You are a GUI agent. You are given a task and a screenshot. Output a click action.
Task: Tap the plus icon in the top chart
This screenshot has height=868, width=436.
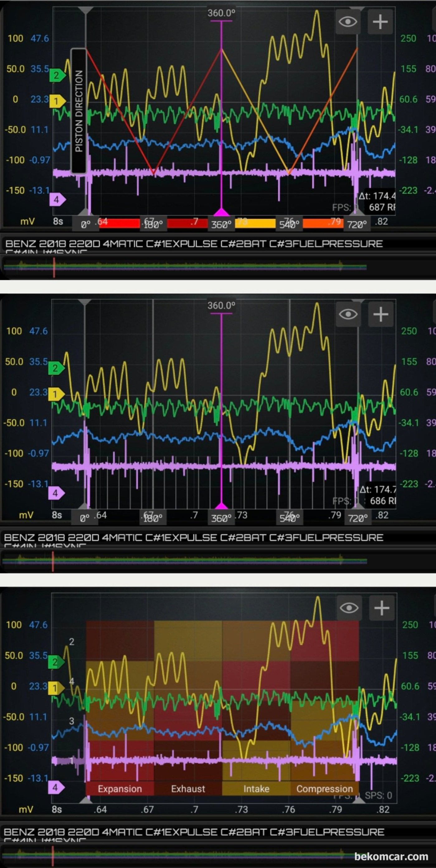pyautogui.click(x=380, y=22)
